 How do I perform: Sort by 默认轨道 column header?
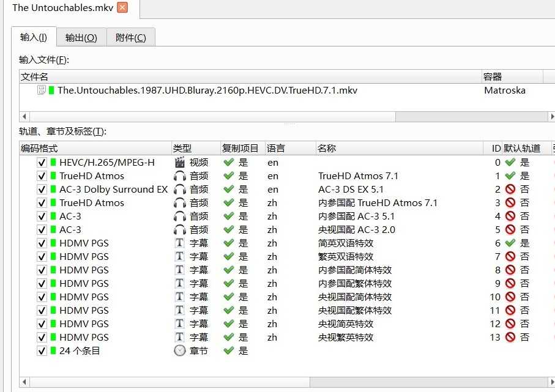[527, 148]
